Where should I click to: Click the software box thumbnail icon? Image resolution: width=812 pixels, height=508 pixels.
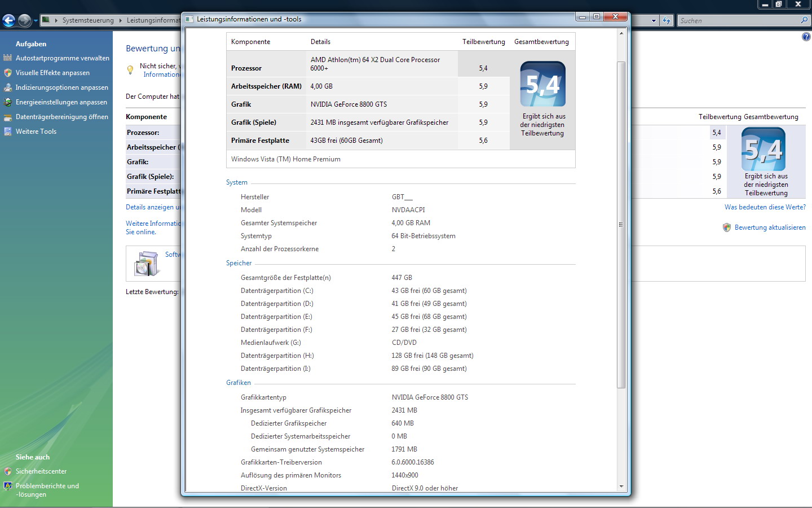[x=147, y=263]
